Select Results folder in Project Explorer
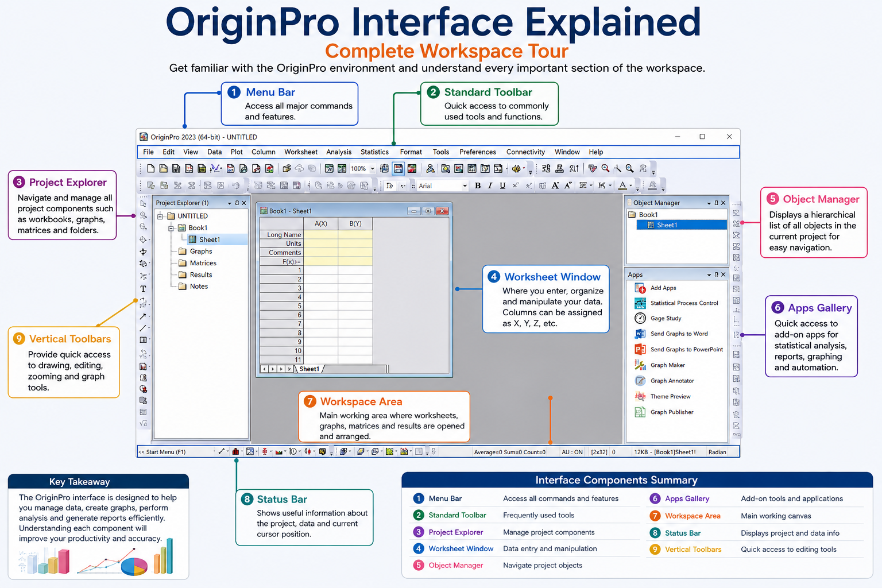Viewport: 882px width, 588px height. click(195, 275)
